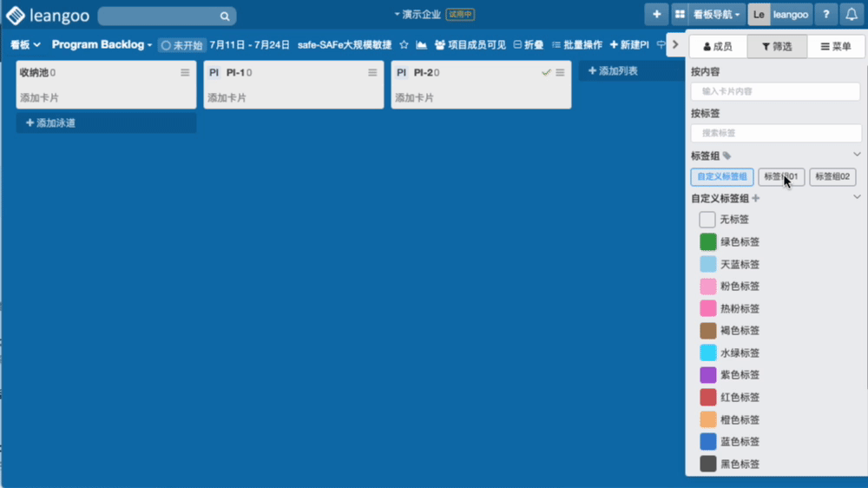This screenshot has height=488, width=868.
Task: Open the board statistics chart icon
Action: click(421, 45)
